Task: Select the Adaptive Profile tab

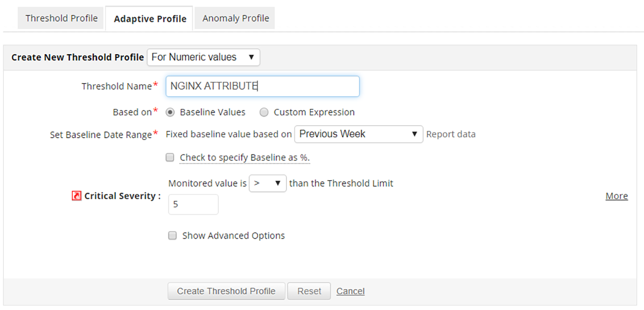Action: tap(150, 19)
